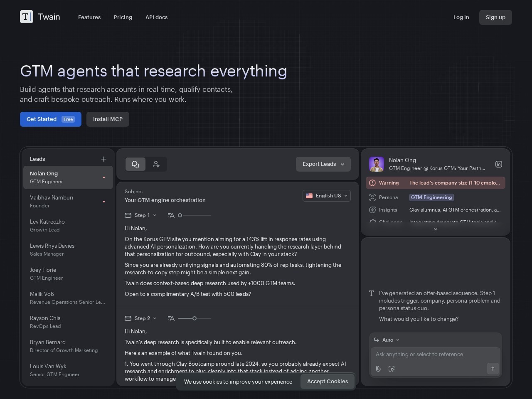Switch to the persona contact view
The image size is (532, 399).
[156, 164]
